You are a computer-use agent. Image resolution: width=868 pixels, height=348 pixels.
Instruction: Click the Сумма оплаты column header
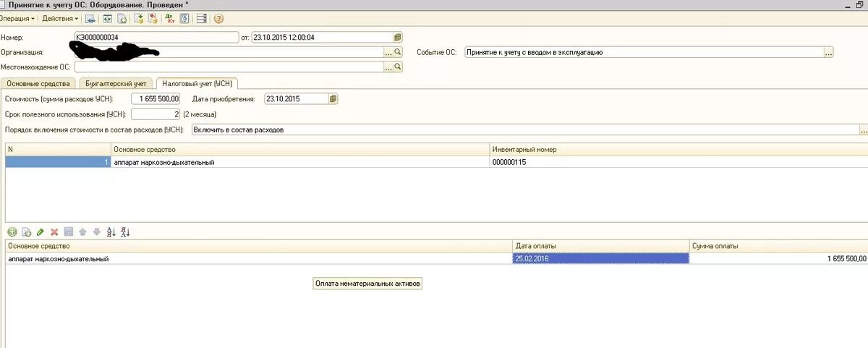[x=779, y=247]
